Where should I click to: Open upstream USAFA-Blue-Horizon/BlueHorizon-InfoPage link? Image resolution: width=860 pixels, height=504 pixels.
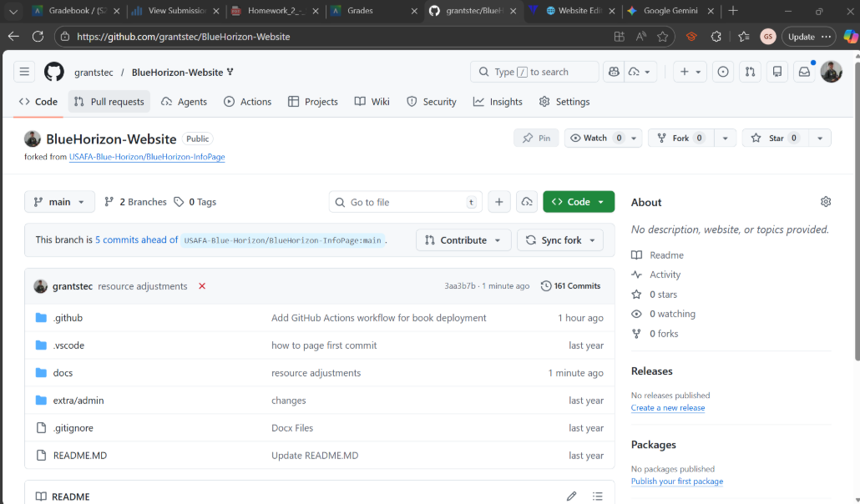147,157
